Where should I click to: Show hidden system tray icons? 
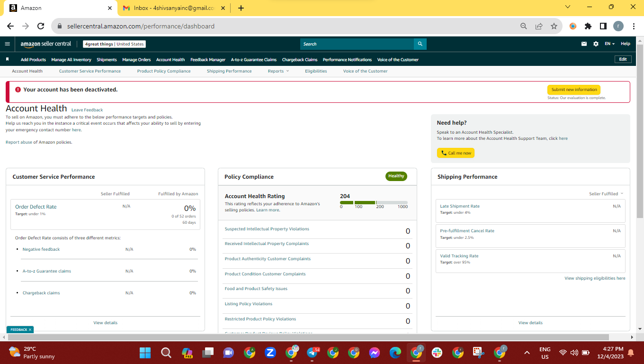point(527,353)
